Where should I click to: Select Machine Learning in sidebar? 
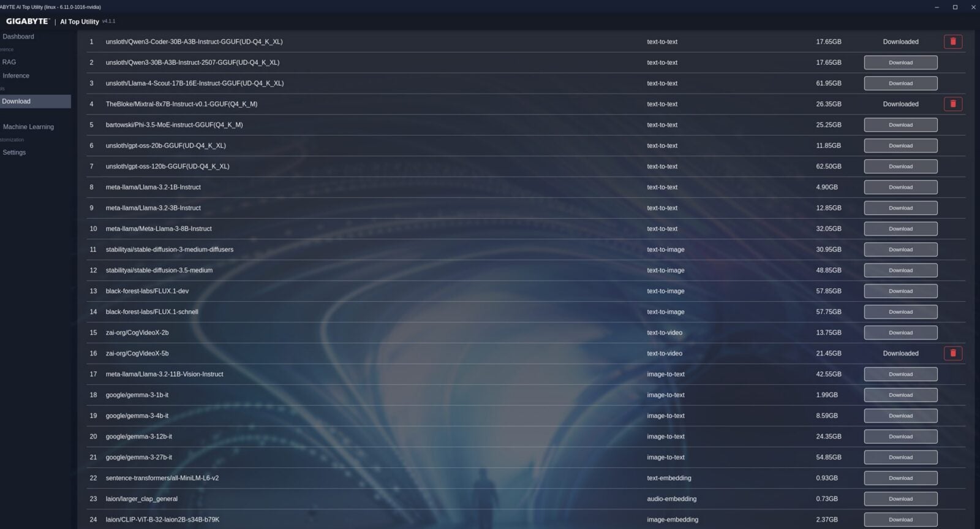click(x=28, y=127)
